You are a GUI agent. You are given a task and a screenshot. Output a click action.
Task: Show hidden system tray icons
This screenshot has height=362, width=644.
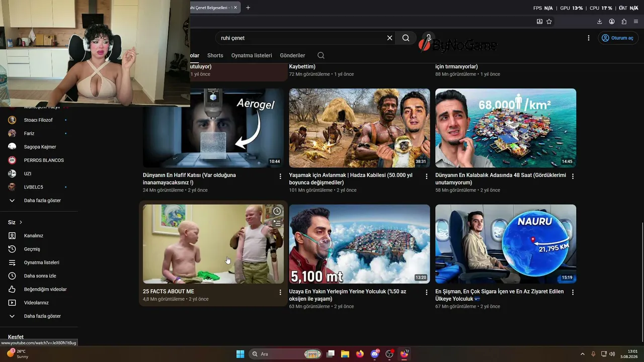[x=583, y=354]
